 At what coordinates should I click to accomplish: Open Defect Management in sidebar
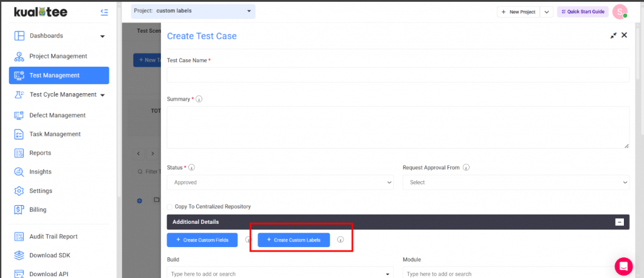(x=57, y=115)
